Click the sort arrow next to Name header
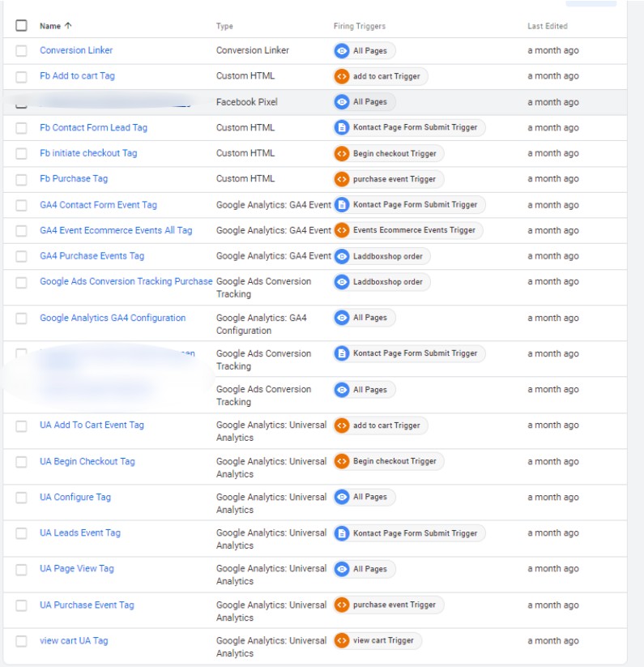Screen dimensions: 644x667 [68, 25]
